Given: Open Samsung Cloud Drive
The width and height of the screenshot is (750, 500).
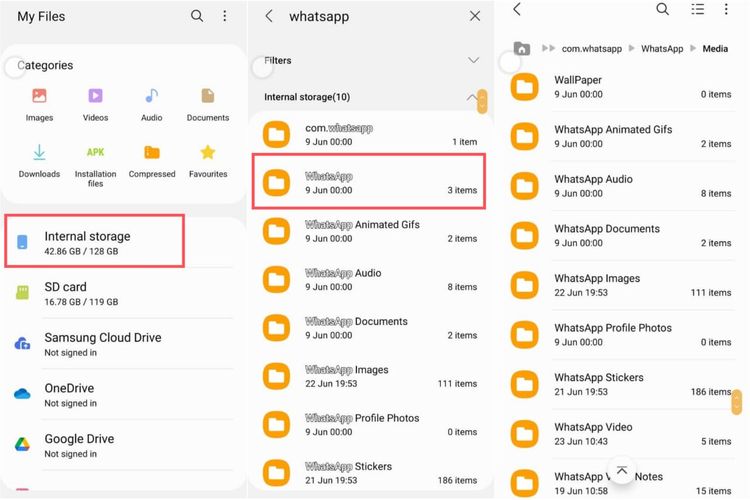Looking at the screenshot, I should (120, 344).
